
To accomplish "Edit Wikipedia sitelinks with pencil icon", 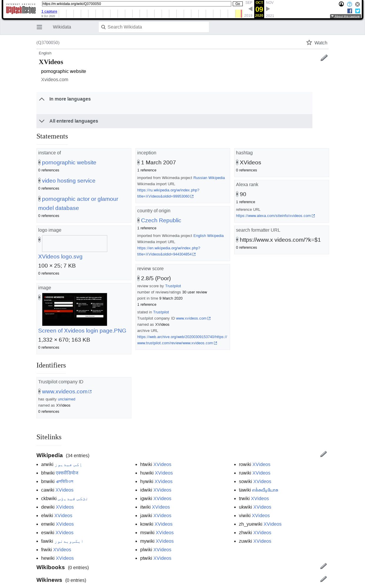I will [323, 454].
